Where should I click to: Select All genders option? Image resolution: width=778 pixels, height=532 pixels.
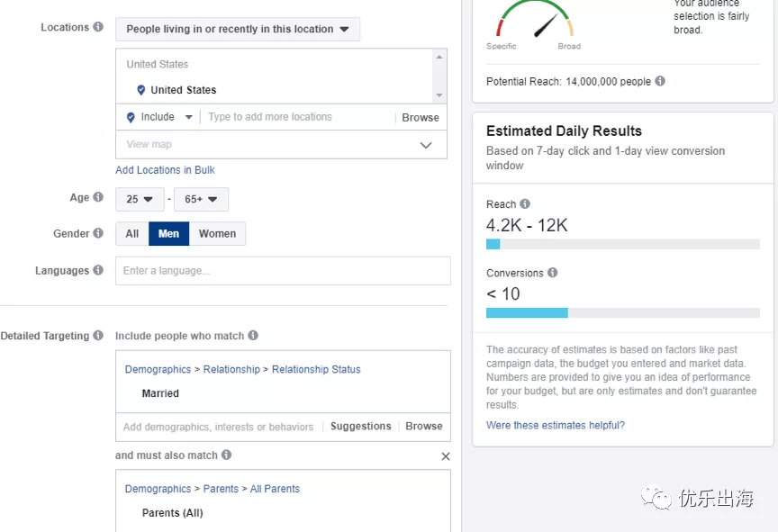pyautogui.click(x=132, y=234)
